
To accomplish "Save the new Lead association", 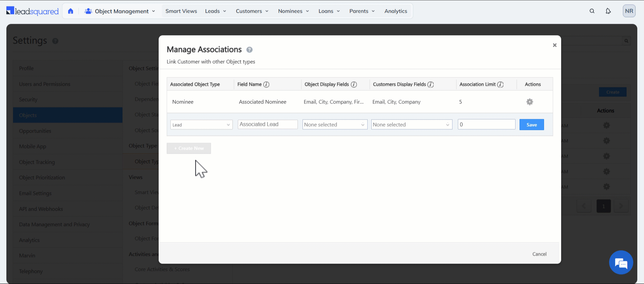I will coord(531,125).
